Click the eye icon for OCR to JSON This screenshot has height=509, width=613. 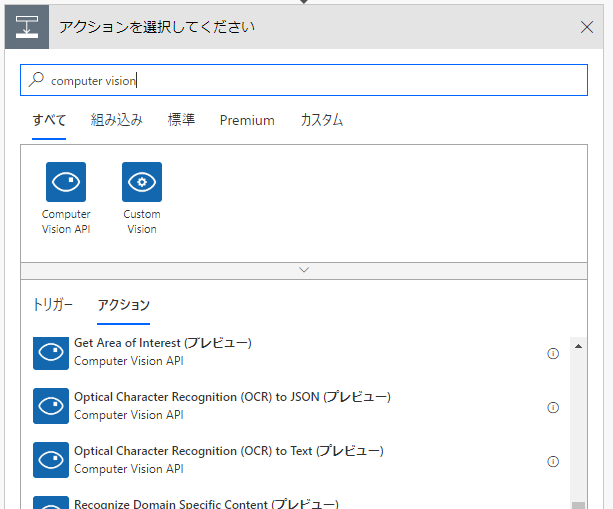(x=51, y=406)
